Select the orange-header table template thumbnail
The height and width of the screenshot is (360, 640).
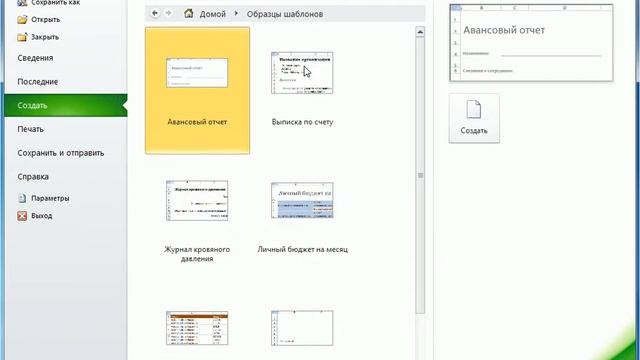click(197, 328)
